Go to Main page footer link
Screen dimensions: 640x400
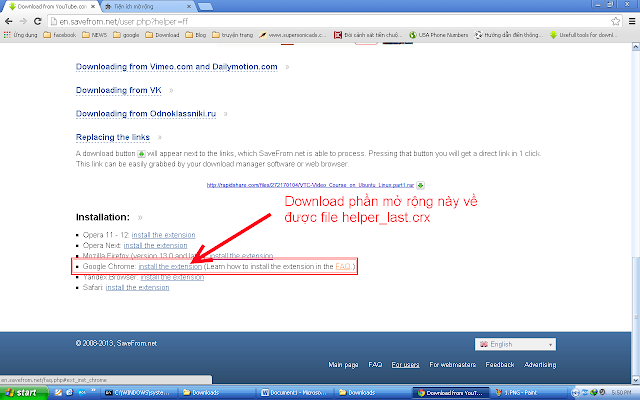point(343,365)
